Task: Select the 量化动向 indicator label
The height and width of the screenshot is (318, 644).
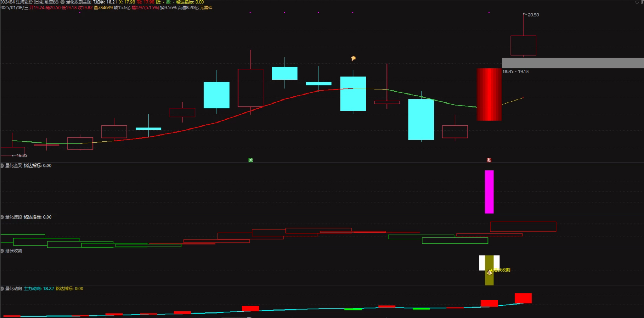Action: 14,289
